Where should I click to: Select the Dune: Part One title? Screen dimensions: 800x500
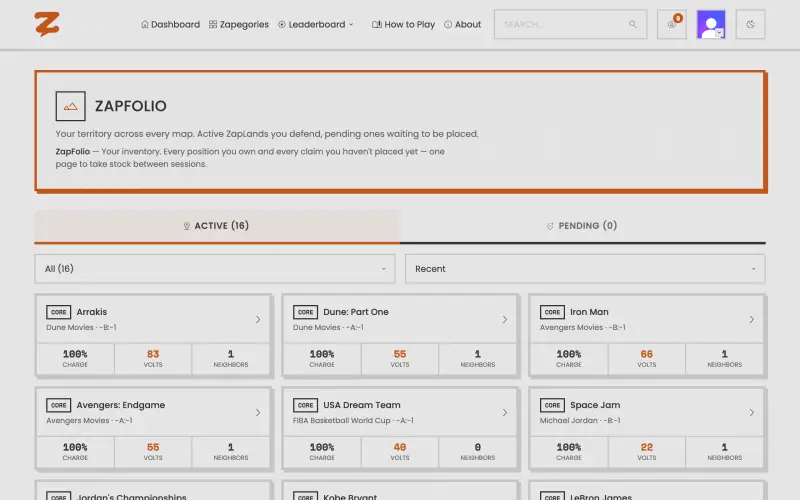pos(356,312)
